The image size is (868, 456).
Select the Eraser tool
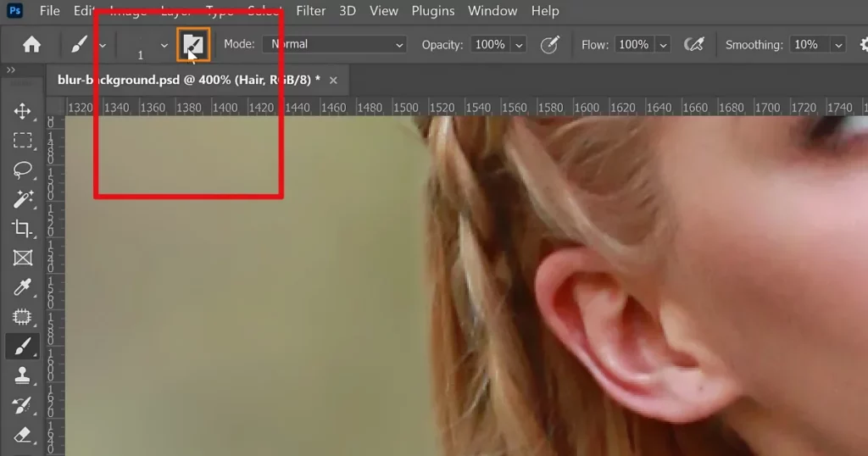click(23, 435)
